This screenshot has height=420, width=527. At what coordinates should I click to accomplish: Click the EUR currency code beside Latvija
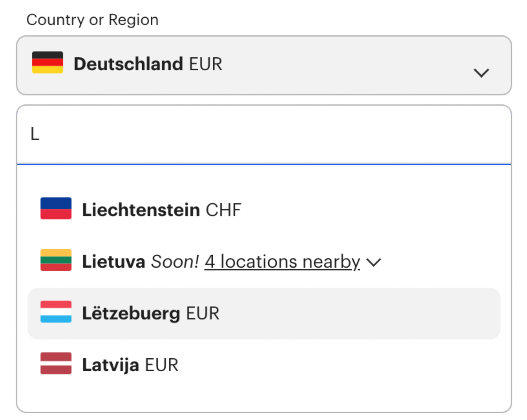point(162,365)
